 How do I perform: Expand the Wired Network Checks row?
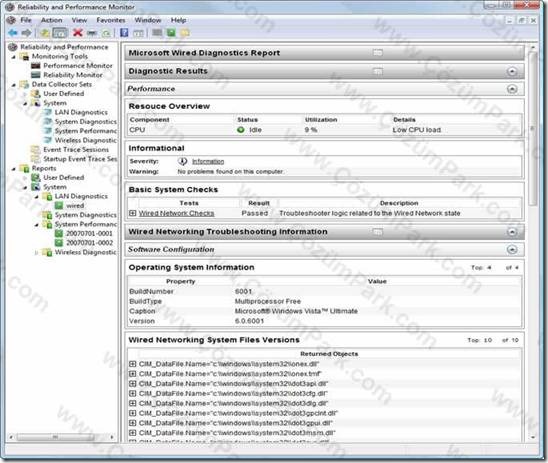coord(132,213)
